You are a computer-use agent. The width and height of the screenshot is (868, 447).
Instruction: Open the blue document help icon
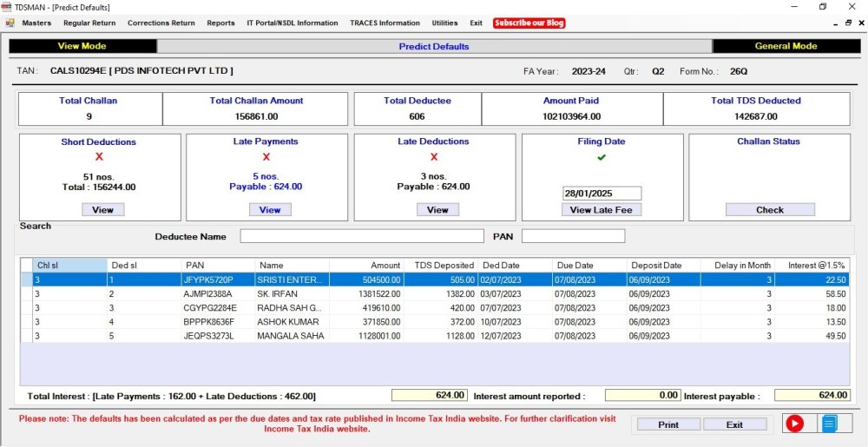(829, 424)
